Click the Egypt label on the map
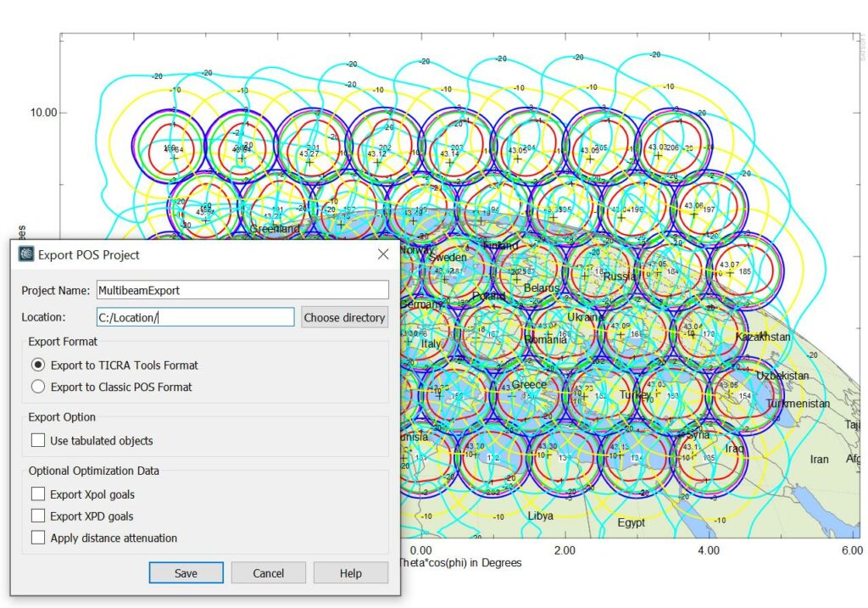Viewport: 868px width, 608px height. (x=631, y=522)
